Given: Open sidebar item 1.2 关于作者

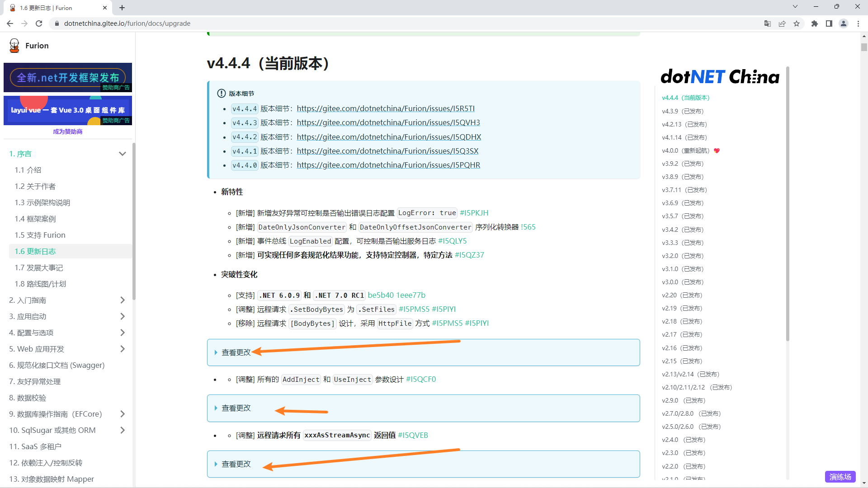Looking at the screenshot, I should [x=35, y=186].
